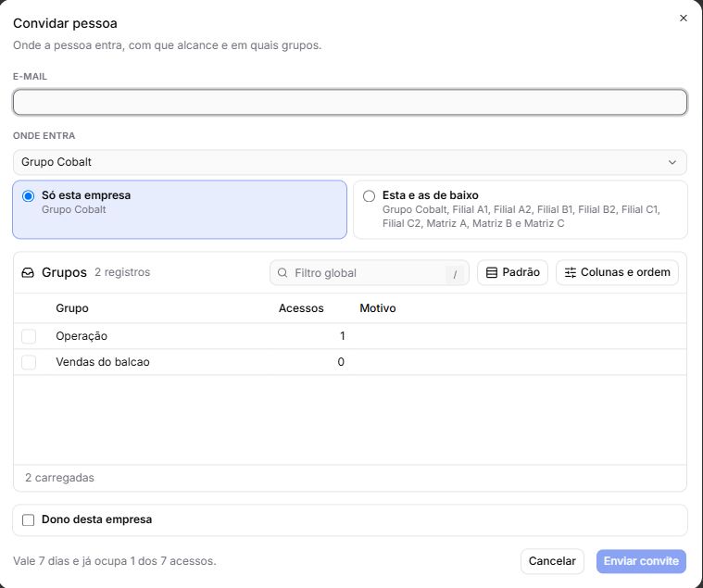Select the Esta e as de baixo option
Viewport: 703px width, 588px height.
[521, 209]
